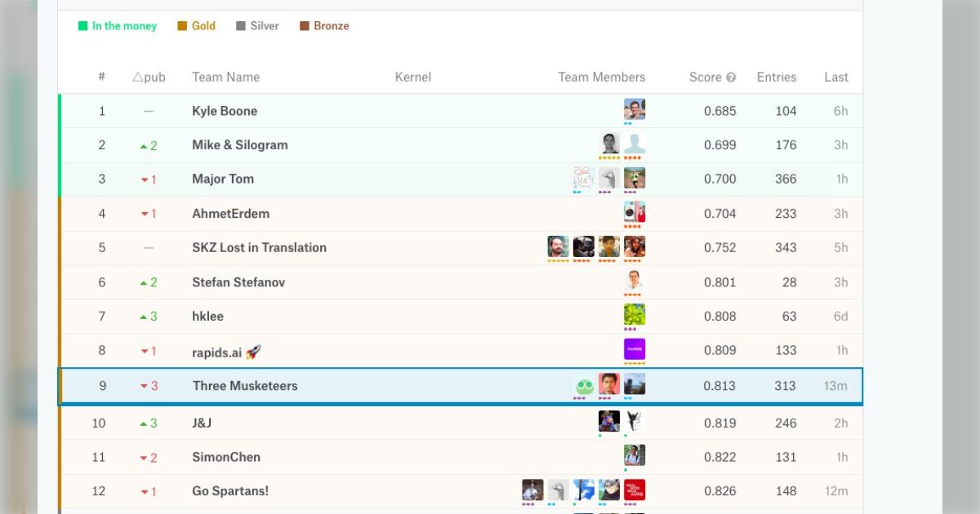The height and width of the screenshot is (514, 980).
Task: Click the green In the money swatch
Action: click(x=82, y=26)
